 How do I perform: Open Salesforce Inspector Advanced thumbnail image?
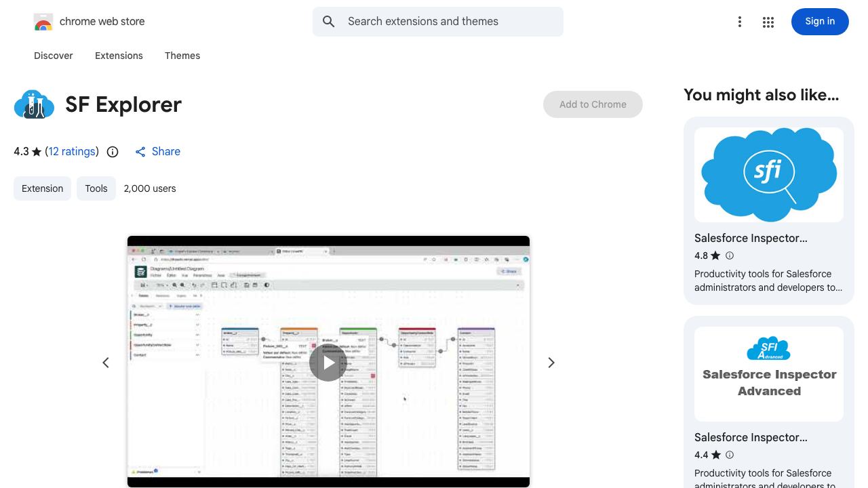(769, 374)
